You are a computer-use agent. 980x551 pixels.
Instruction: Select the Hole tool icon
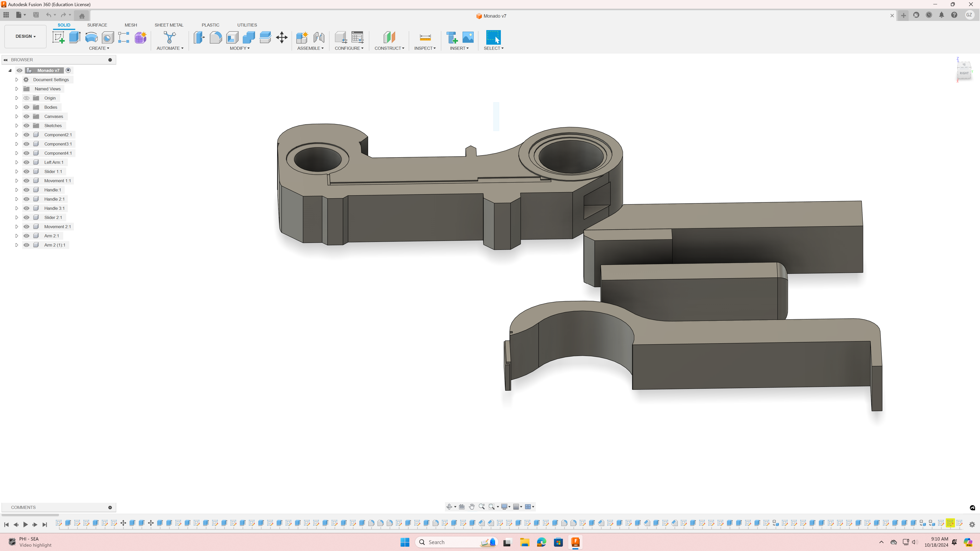(108, 37)
